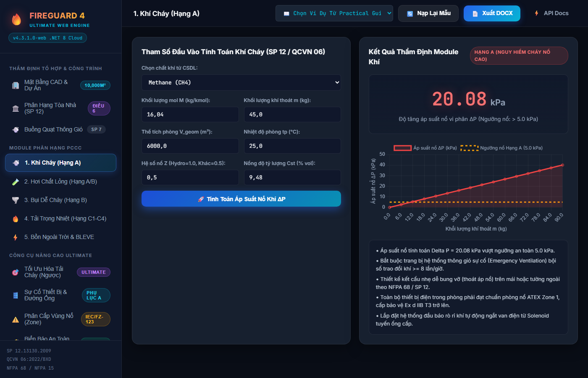
Task: Click the Xuất DOCX export button
Action: [492, 13]
